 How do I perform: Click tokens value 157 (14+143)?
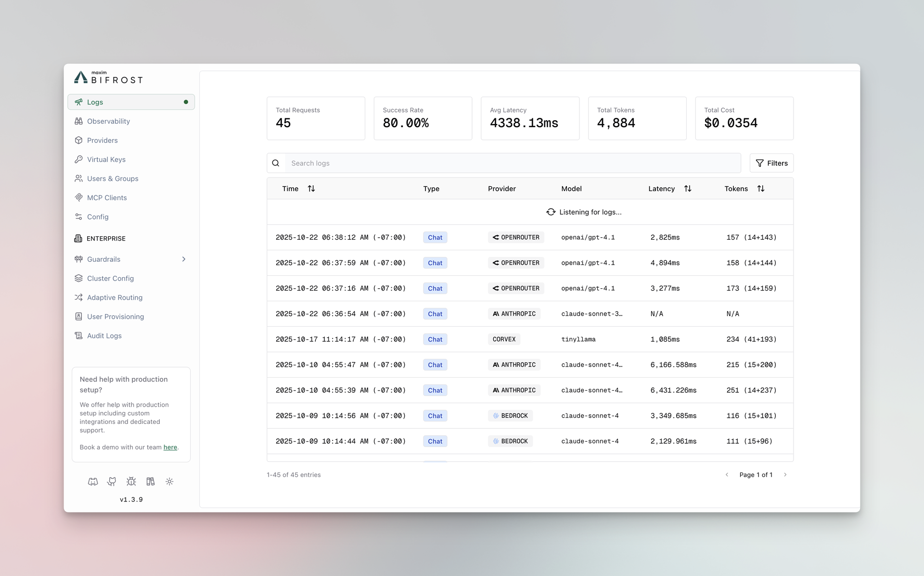[x=751, y=237]
